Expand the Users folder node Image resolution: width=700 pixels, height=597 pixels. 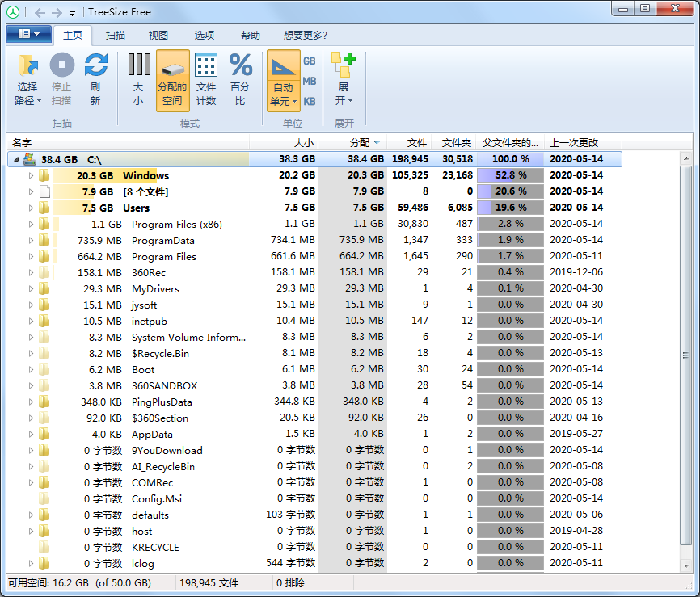pyautogui.click(x=29, y=208)
